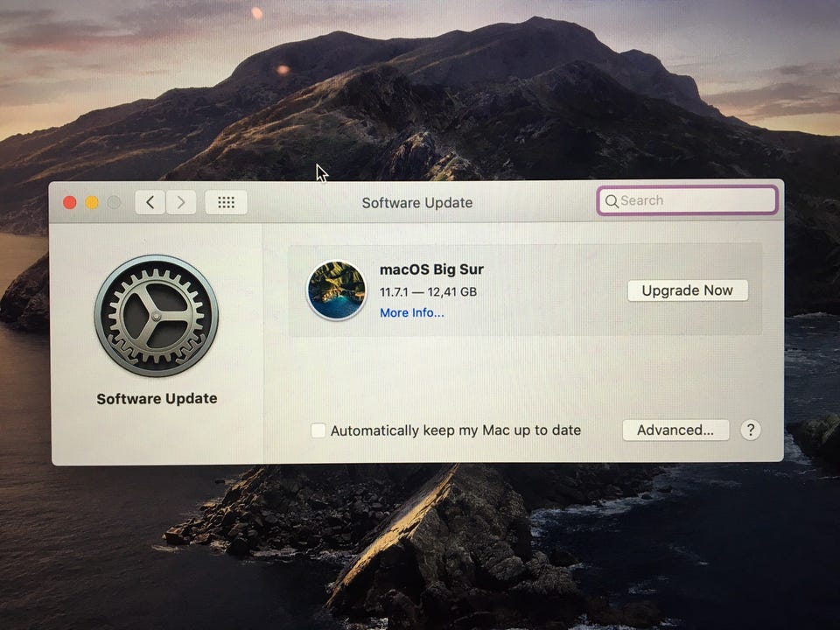Show all preferences grid button

pyautogui.click(x=226, y=202)
